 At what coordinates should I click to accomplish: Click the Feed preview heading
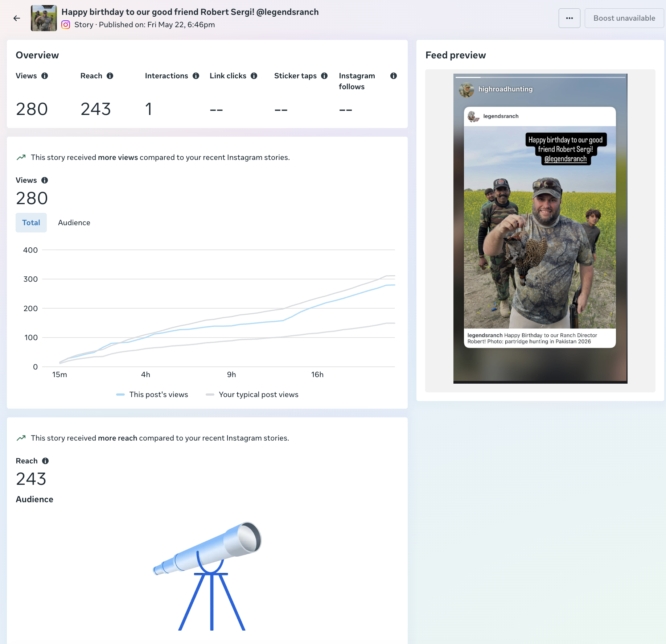tap(456, 55)
